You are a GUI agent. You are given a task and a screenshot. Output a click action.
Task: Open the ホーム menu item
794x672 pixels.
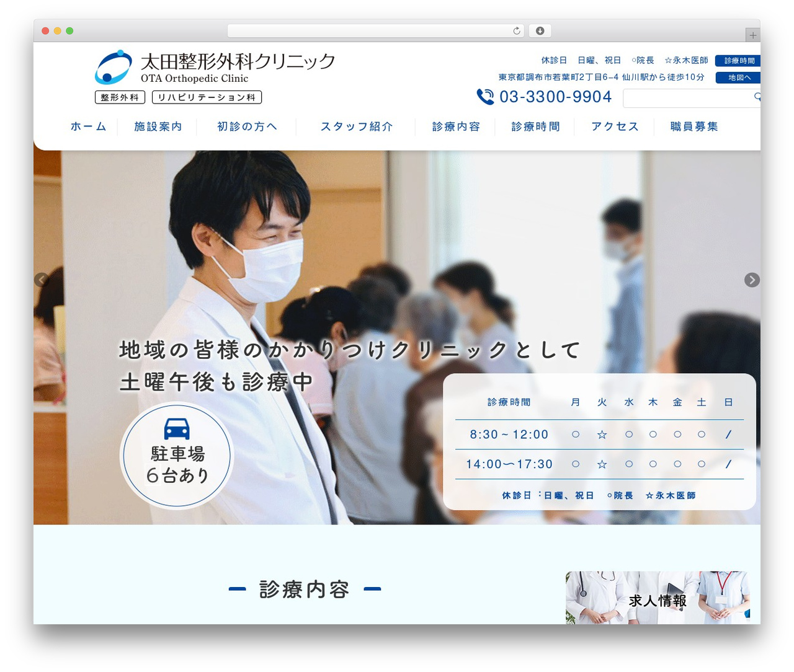[x=88, y=126]
